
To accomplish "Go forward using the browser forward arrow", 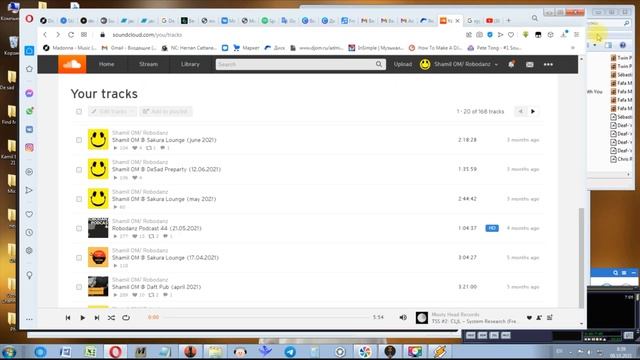I will [x=58, y=35].
